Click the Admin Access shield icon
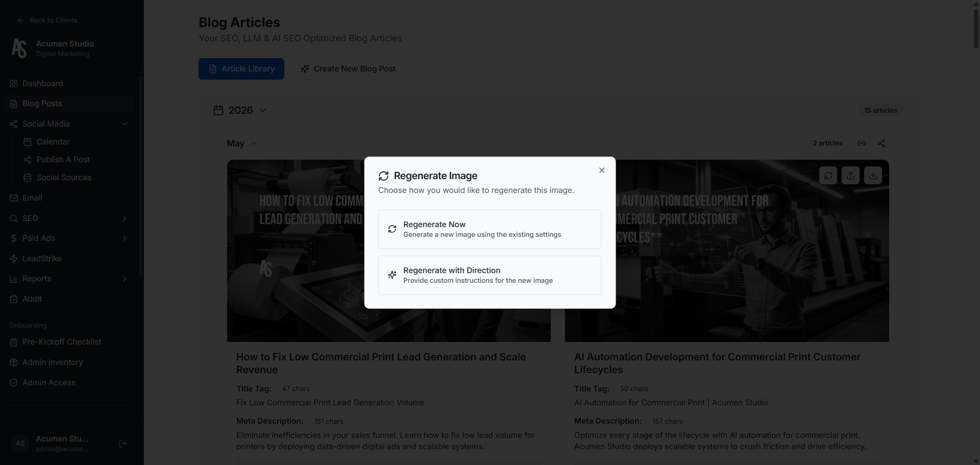Image resolution: width=980 pixels, height=465 pixels. click(14, 383)
